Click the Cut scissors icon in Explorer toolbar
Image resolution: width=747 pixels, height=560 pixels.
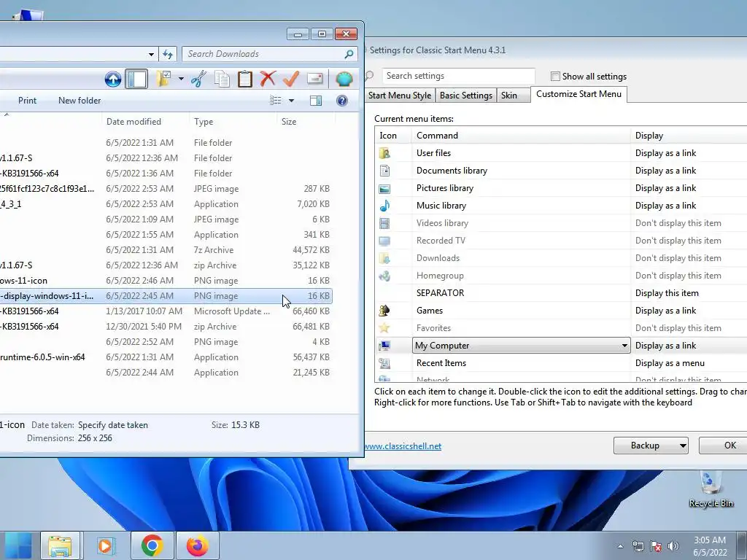pyautogui.click(x=198, y=79)
